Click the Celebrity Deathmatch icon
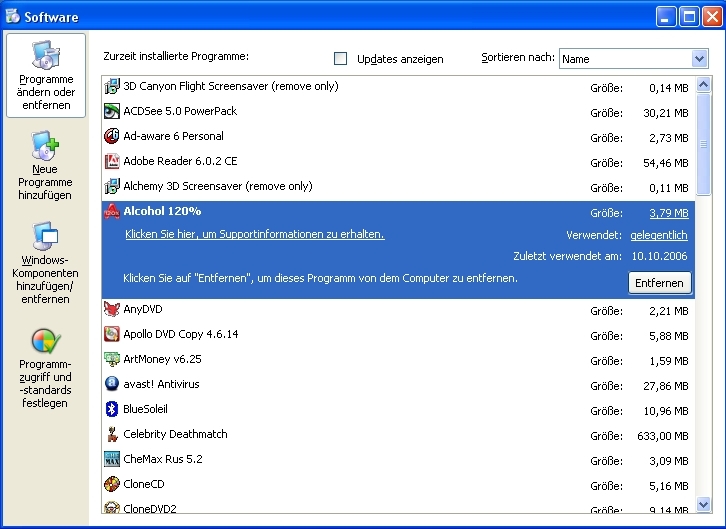Image resolution: width=726 pixels, height=529 pixels. pos(112,434)
